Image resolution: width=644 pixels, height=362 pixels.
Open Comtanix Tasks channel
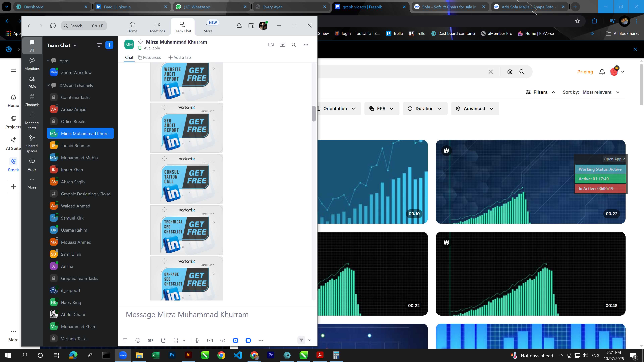click(x=80, y=97)
